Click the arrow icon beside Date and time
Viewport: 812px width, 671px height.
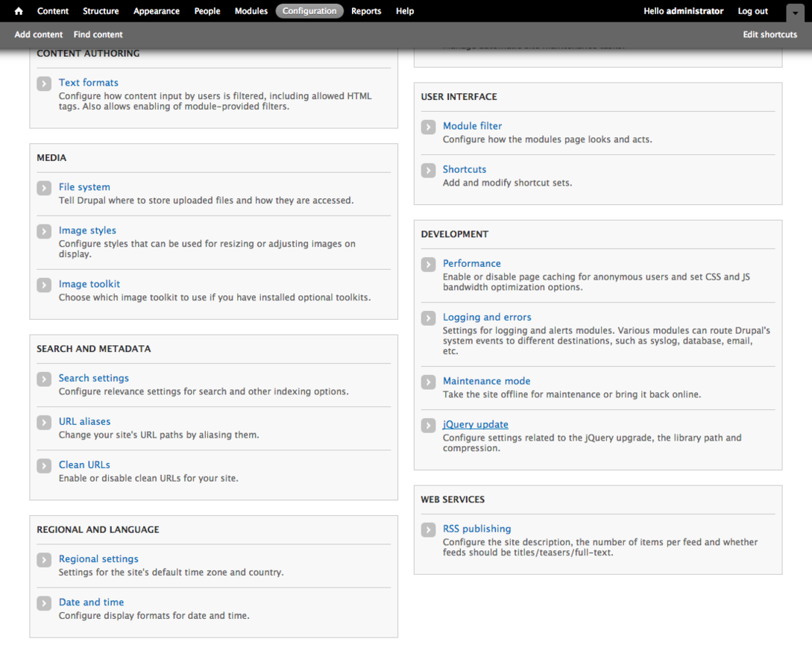pos(44,603)
